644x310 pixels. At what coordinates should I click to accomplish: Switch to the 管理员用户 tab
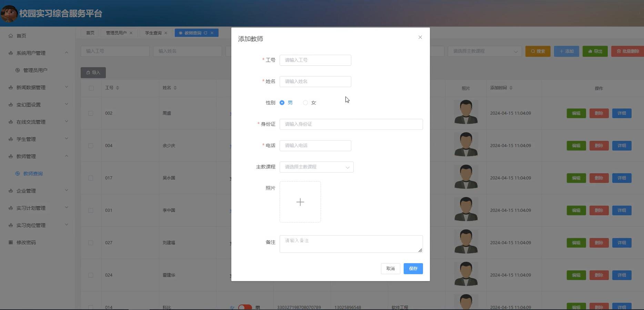tap(117, 33)
